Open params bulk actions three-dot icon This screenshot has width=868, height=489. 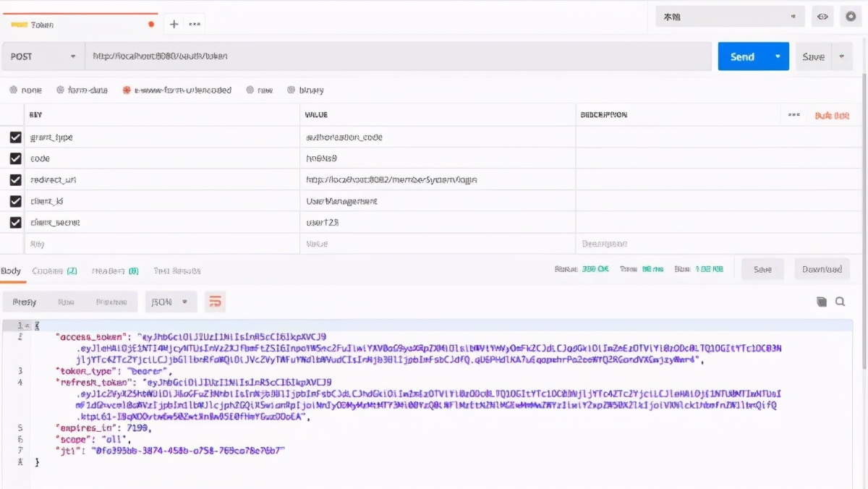793,114
